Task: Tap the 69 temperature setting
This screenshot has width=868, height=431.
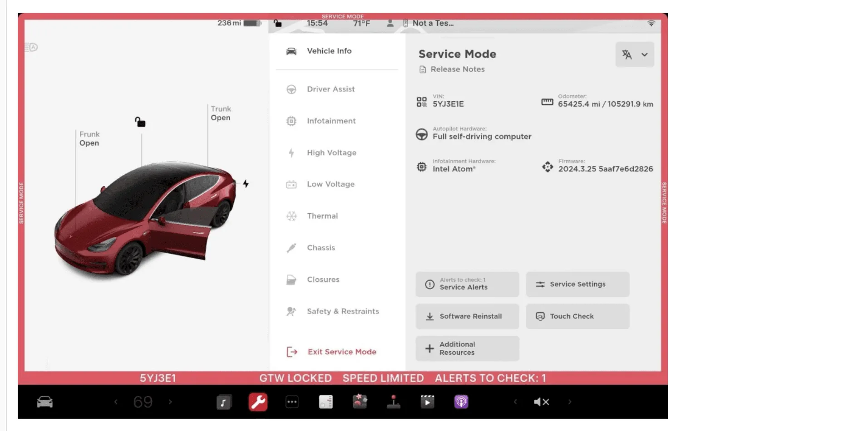Action: [x=143, y=402]
